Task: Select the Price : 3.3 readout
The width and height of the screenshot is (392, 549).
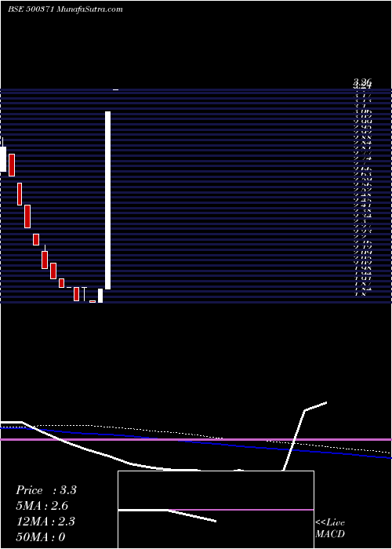Action: tap(46, 490)
